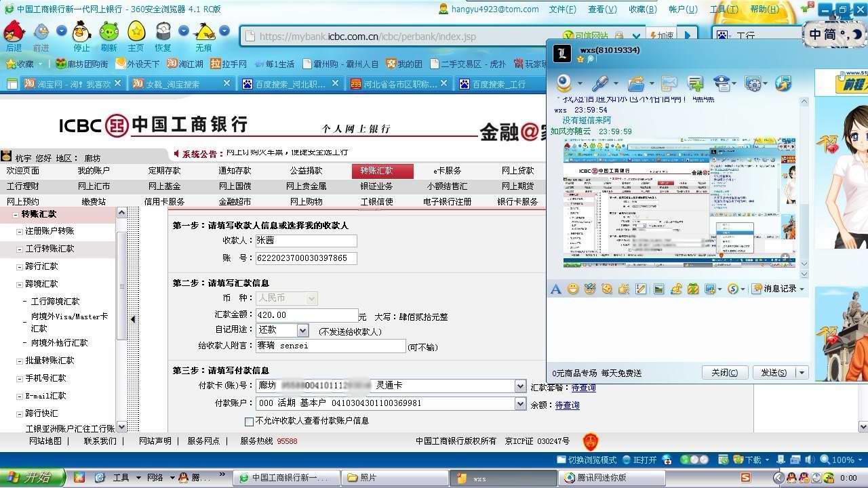Screen dimensions: 868x488
Task: Start a QQ voice call with microphone icon
Action: coord(600,83)
